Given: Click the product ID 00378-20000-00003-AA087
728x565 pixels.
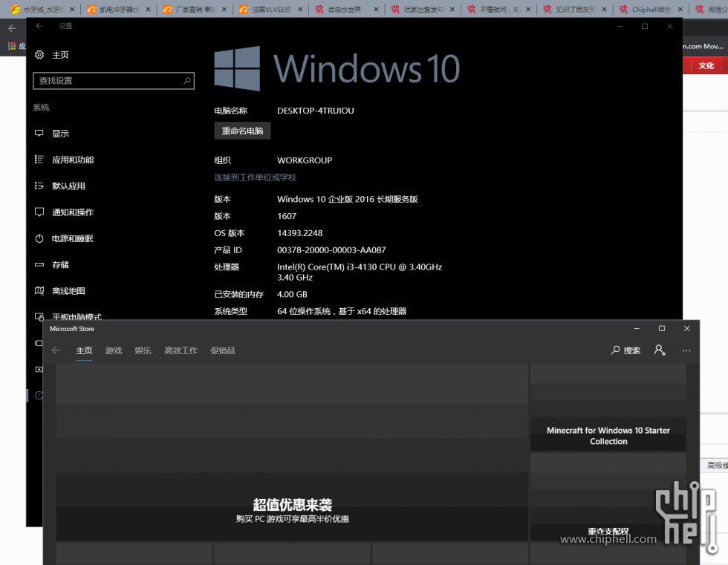Looking at the screenshot, I should click(331, 250).
